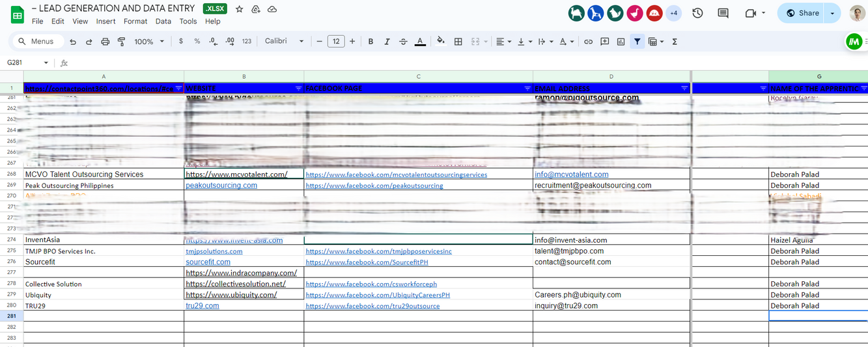The height and width of the screenshot is (347, 868).
Task: Open the Insert menu
Action: tap(106, 21)
